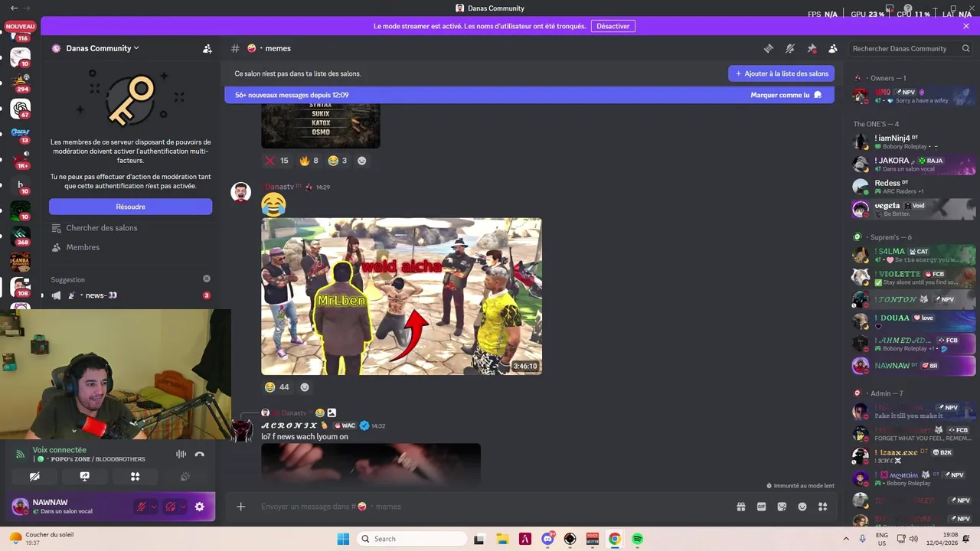Open Chercher des salons

pos(94,228)
